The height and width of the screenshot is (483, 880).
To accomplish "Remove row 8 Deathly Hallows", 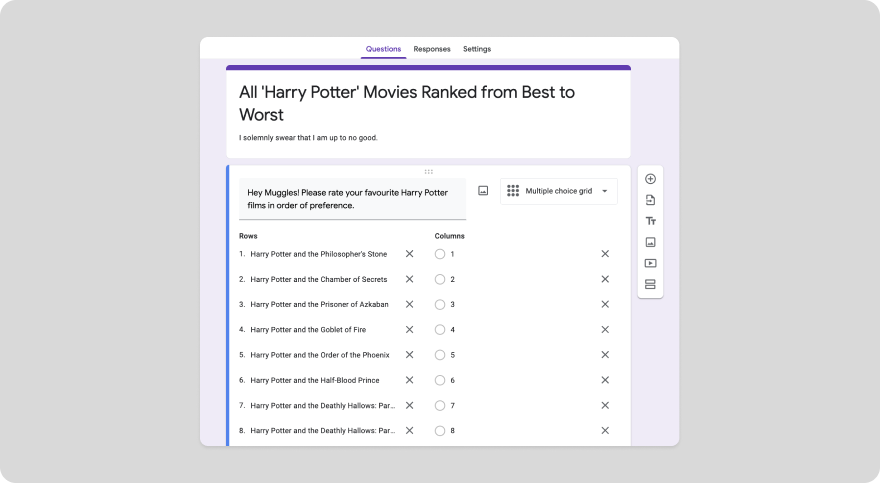I will pos(410,430).
